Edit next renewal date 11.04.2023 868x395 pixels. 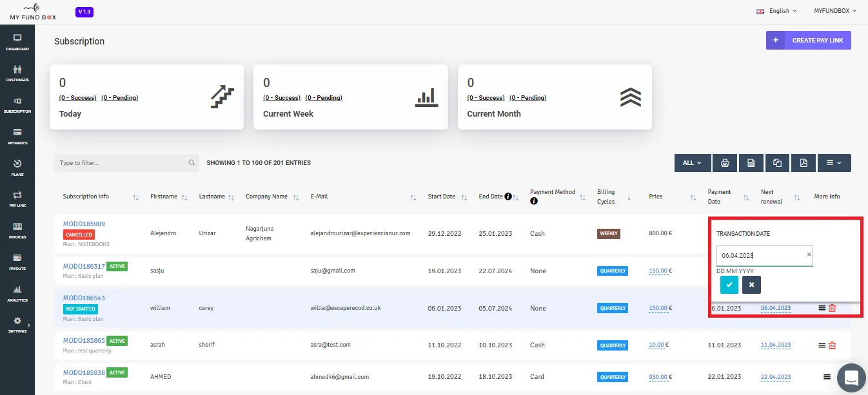(776, 345)
